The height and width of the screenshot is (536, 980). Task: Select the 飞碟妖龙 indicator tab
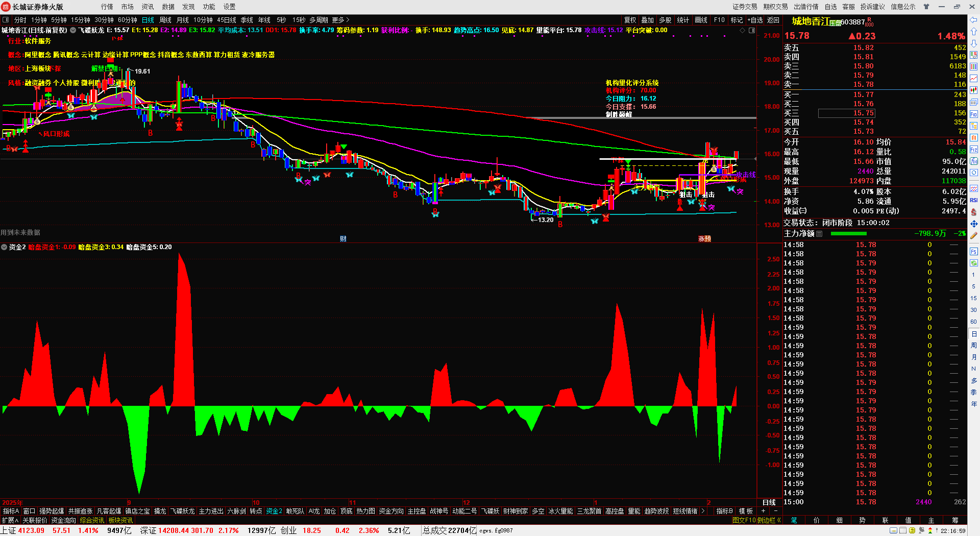point(182,511)
